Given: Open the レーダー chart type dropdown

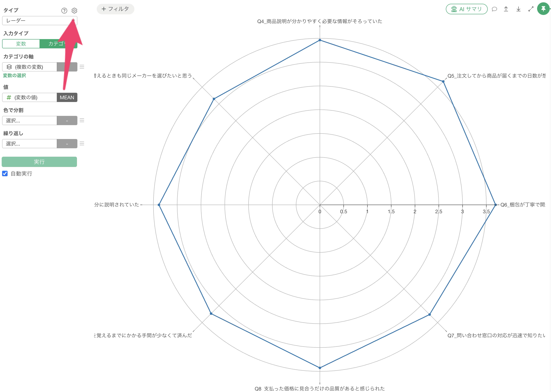Looking at the screenshot, I should point(40,21).
